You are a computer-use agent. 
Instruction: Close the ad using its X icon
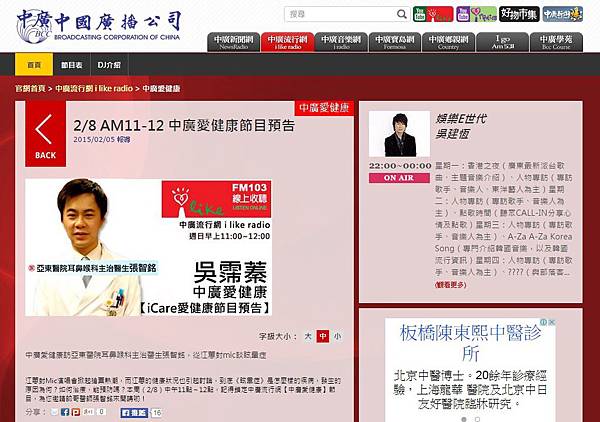551,322
